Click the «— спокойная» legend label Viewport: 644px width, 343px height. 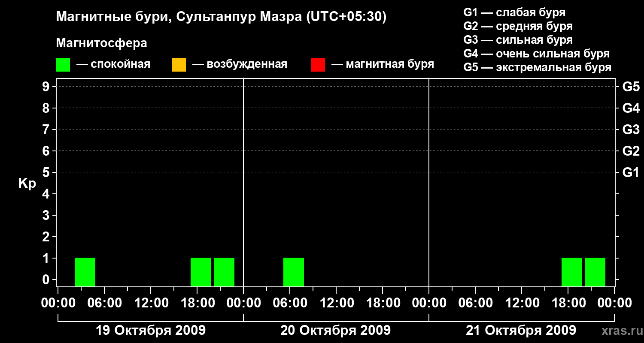pyautogui.click(x=113, y=64)
